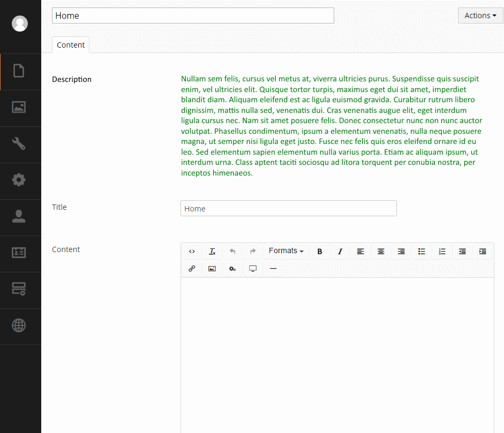Open the Translation globe section
Image resolution: width=504 pixels, height=433 pixels.
pos(19,325)
